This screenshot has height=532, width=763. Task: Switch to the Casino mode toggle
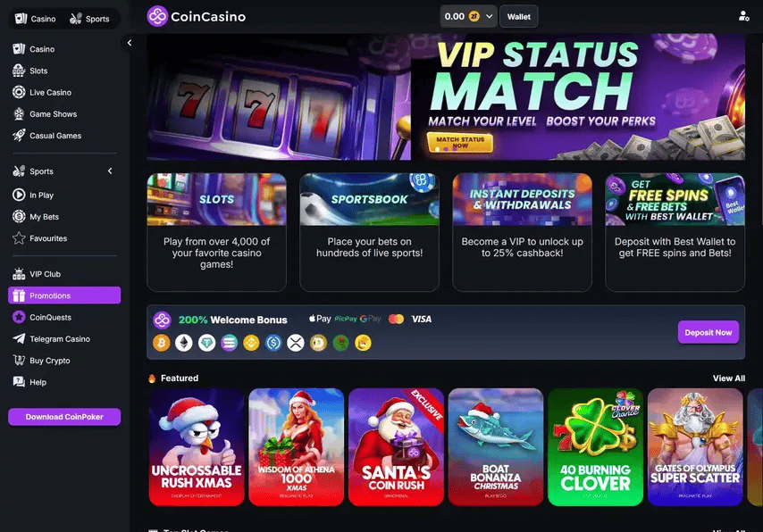(x=36, y=19)
